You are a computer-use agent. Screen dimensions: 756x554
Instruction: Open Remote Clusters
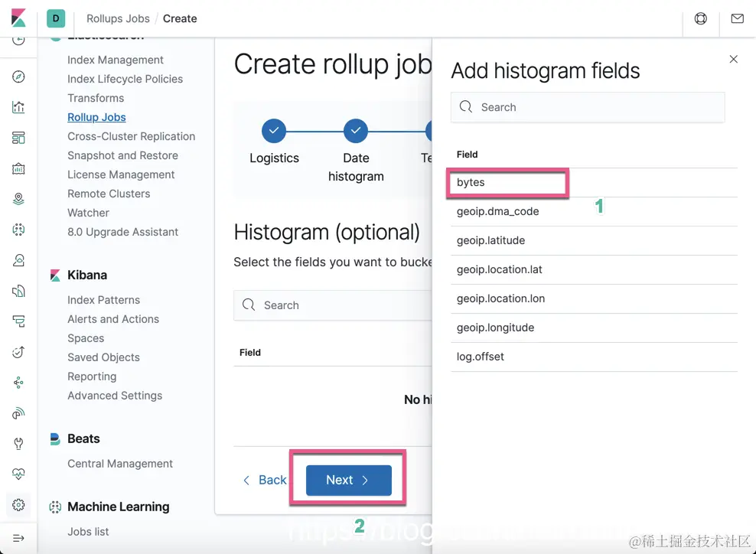pos(109,194)
